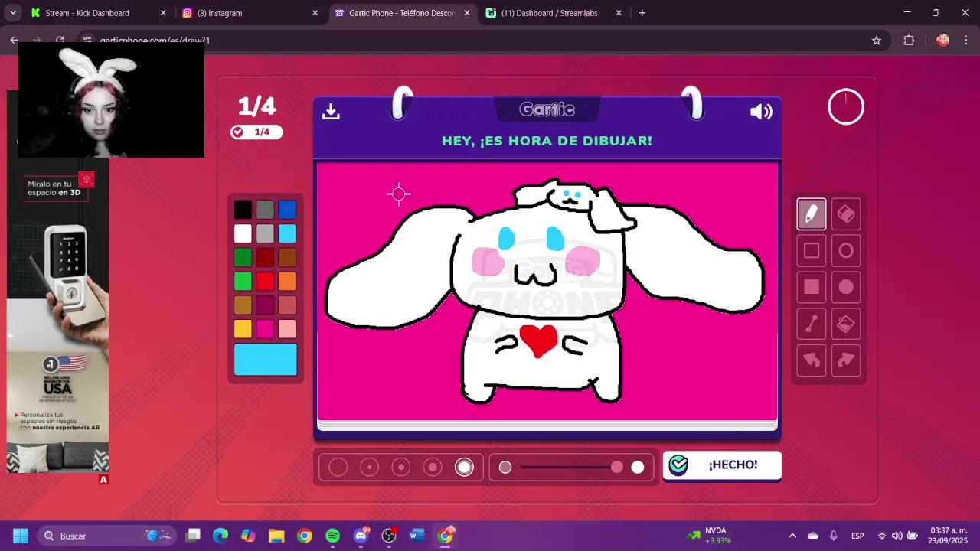Select the dark green color swatch
The height and width of the screenshot is (551, 980).
tap(243, 257)
